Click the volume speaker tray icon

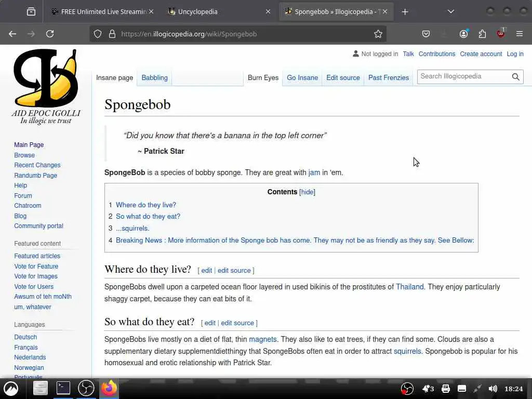click(x=493, y=389)
